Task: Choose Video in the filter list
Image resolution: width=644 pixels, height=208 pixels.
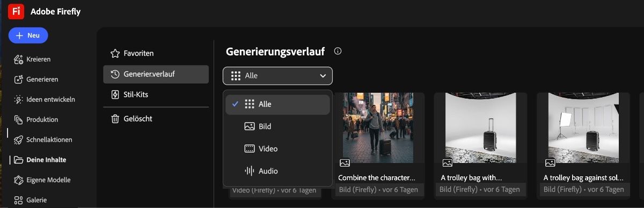Action: pyautogui.click(x=277, y=148)
